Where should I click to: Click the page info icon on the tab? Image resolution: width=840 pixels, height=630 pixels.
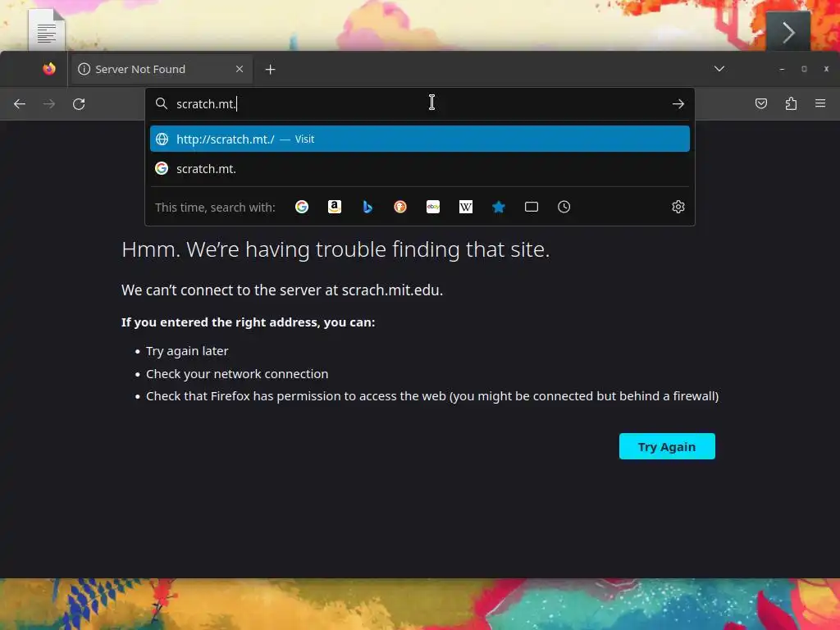pyautogui.click(x=84, y=69)
